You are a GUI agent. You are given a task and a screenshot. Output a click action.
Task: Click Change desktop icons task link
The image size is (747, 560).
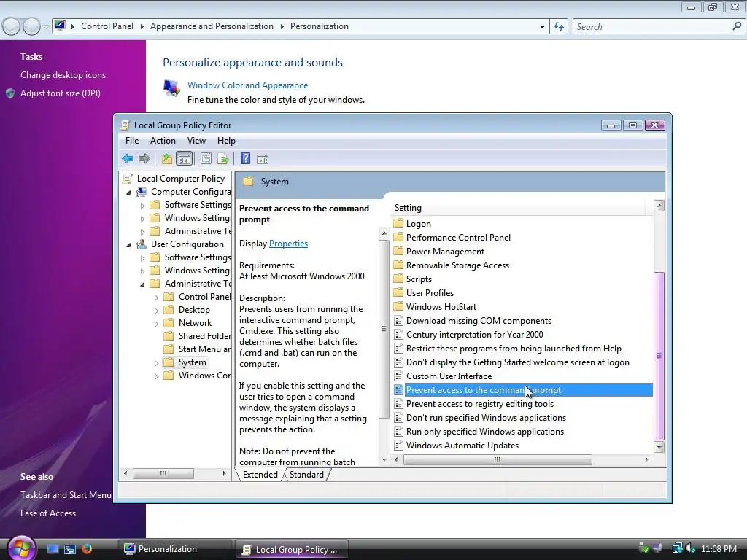[x=63, y=75]
